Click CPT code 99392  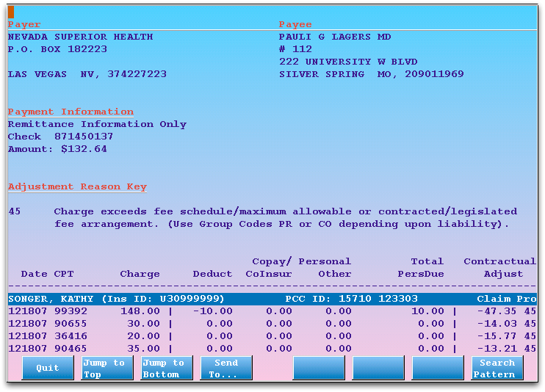[x=71, y=311]
